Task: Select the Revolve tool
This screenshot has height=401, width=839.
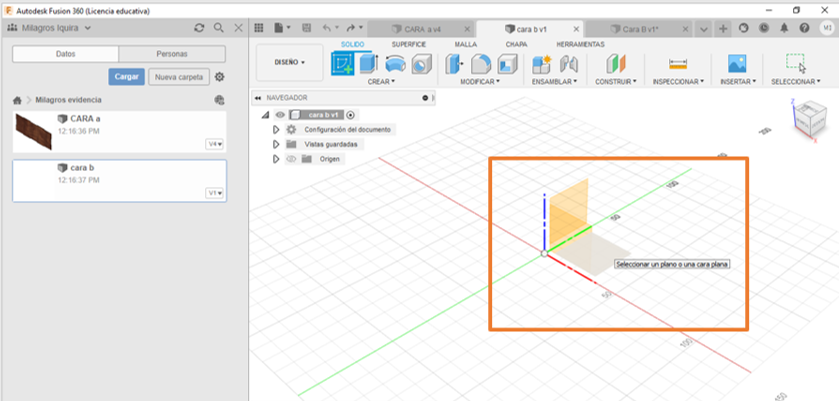Action: 395,64
